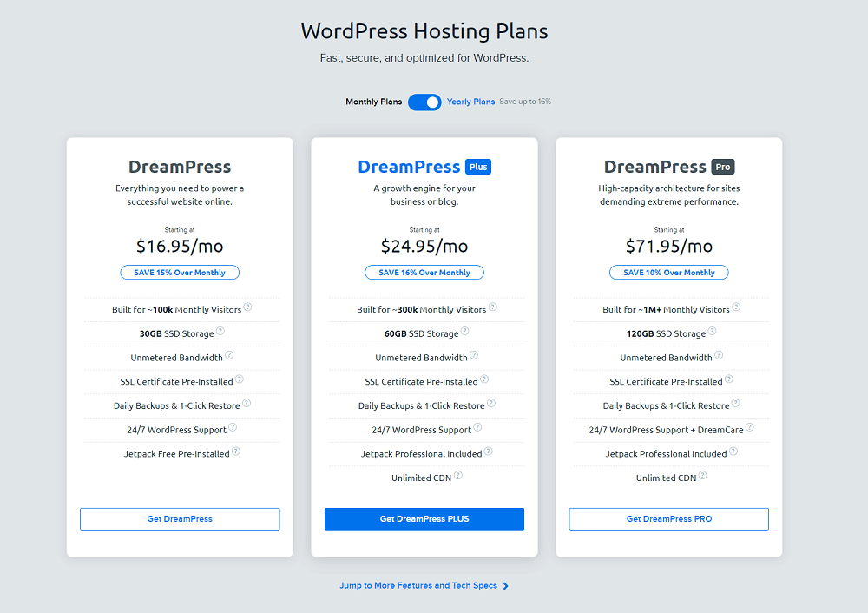868x613 pixels.
Task: Open help icon for 300k Monthly Visitors
Action: (493, 306)
